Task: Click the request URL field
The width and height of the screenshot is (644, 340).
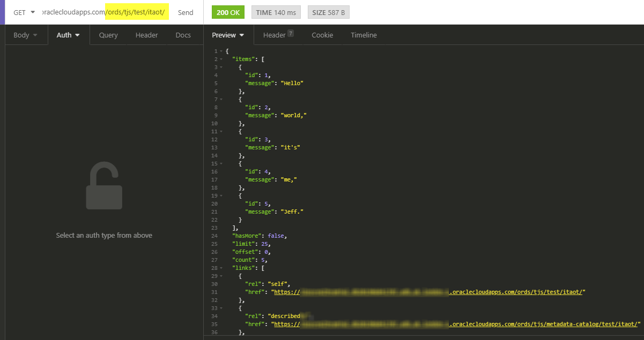Action: coord(106,12)
